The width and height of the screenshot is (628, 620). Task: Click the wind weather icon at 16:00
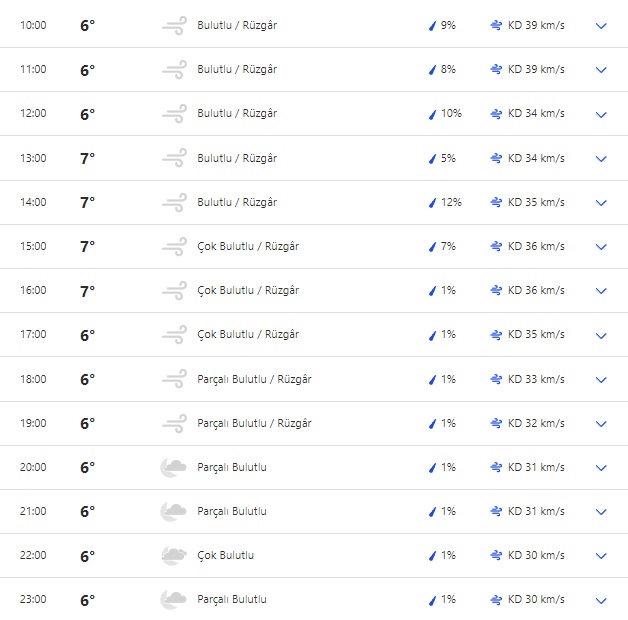pos(174,290)
